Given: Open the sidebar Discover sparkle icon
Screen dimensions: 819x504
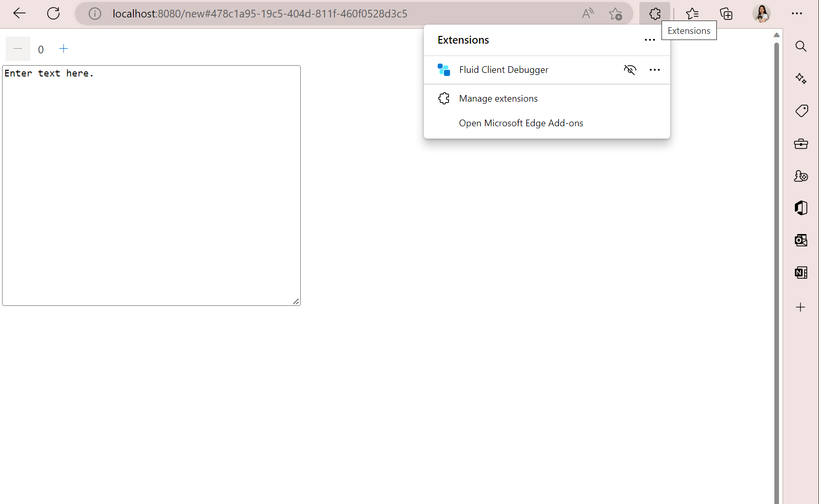Looking at the screenshot, I should [x=801, y=79].
